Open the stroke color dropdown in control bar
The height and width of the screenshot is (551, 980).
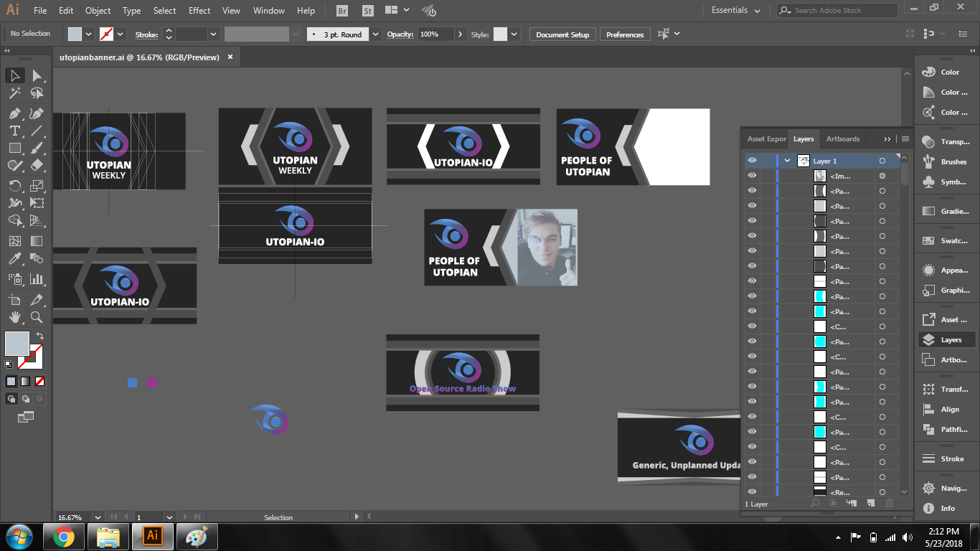pos(121,34)
